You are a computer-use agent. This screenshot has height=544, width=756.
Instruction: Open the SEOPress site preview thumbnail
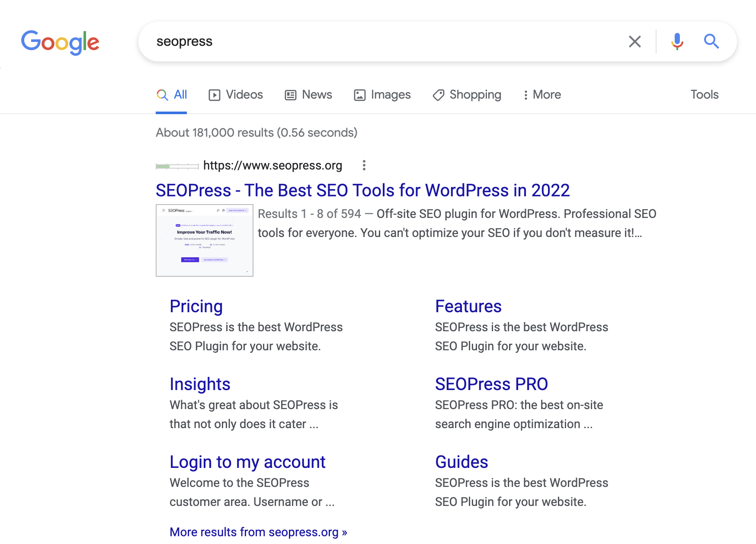tap(205, 240)
